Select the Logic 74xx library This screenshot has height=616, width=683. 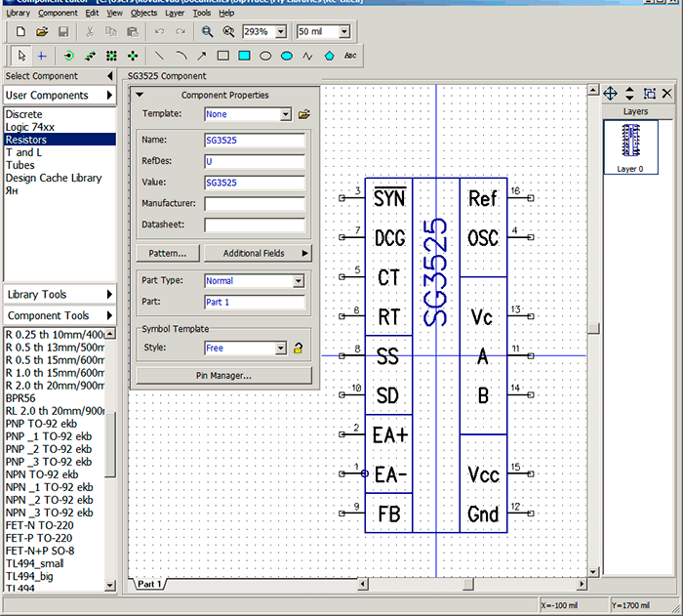click(x=30, y=127)
